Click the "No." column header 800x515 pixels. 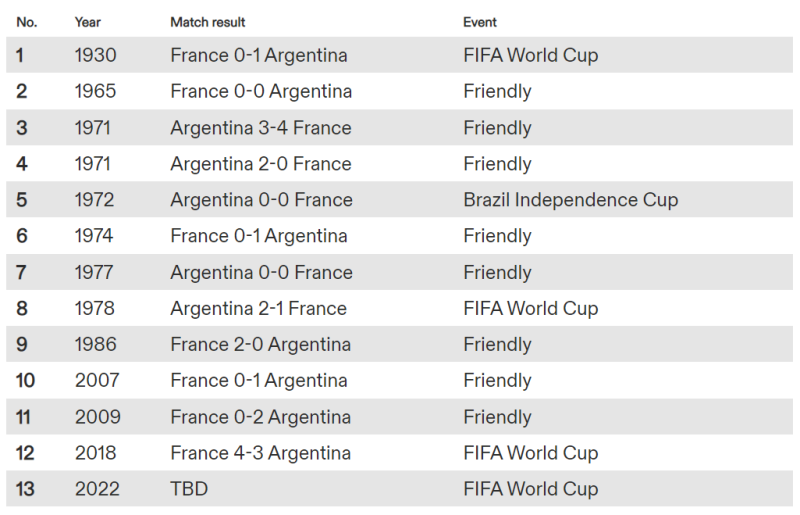tap(27, 22)
